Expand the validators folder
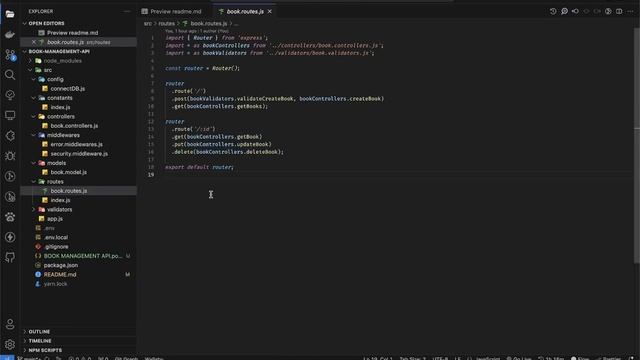640x360 pixels. [59, 209]
